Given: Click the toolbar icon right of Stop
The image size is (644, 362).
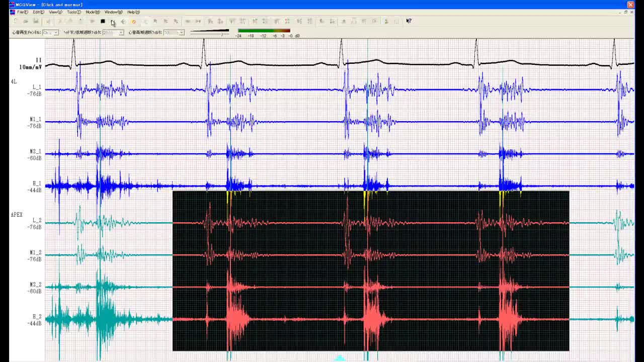Looking at the screenshot, I should 113,21.
